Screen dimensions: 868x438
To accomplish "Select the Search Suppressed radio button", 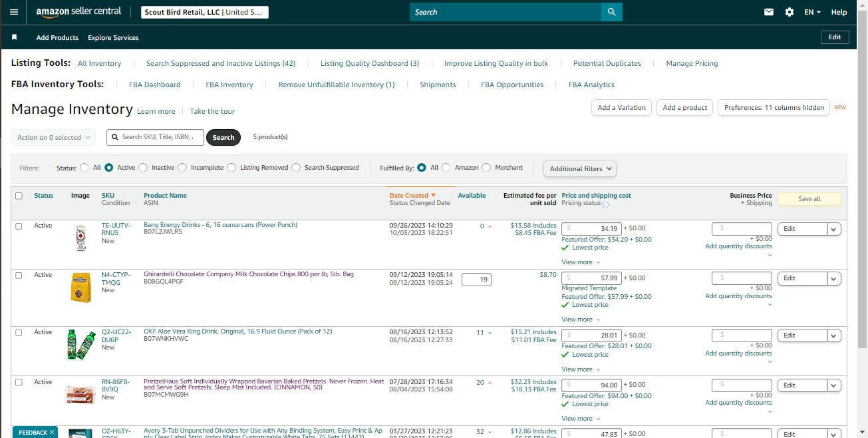I will point(296,168).
